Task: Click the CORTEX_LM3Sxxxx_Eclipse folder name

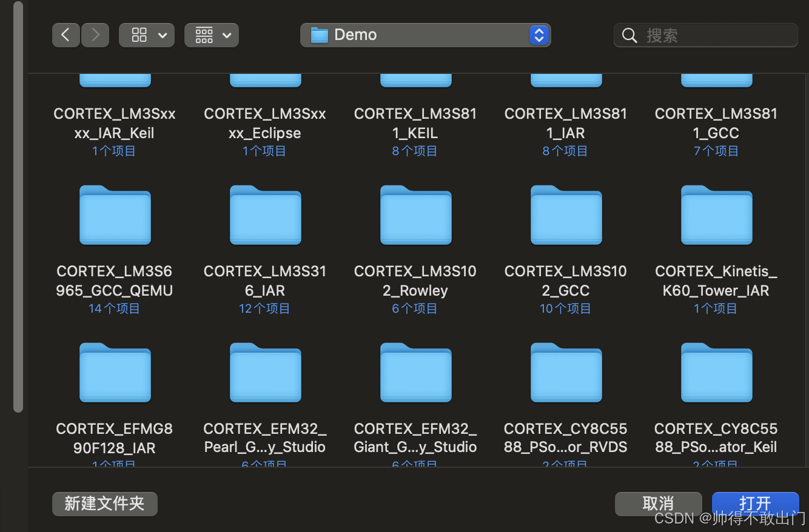Action: tap(265, 123)
